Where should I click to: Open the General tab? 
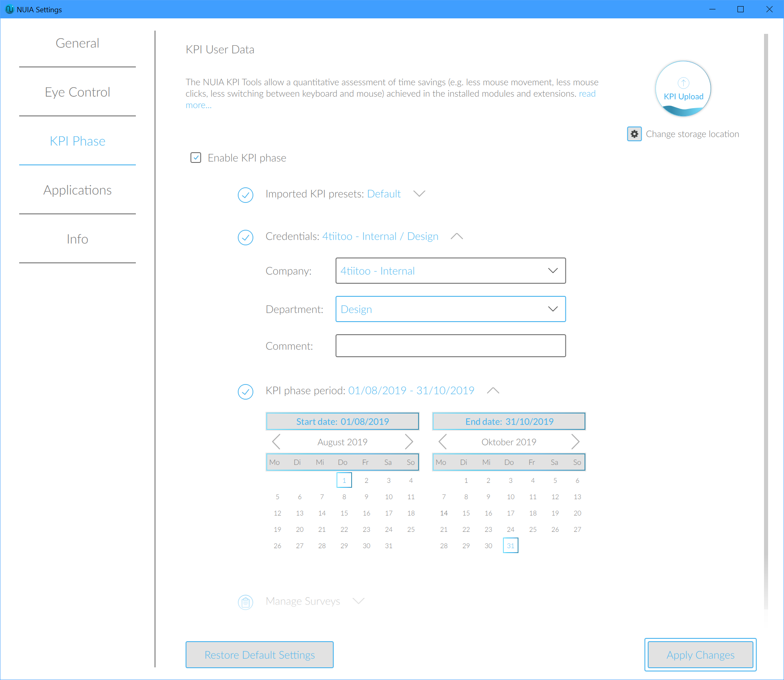[78, 43]
